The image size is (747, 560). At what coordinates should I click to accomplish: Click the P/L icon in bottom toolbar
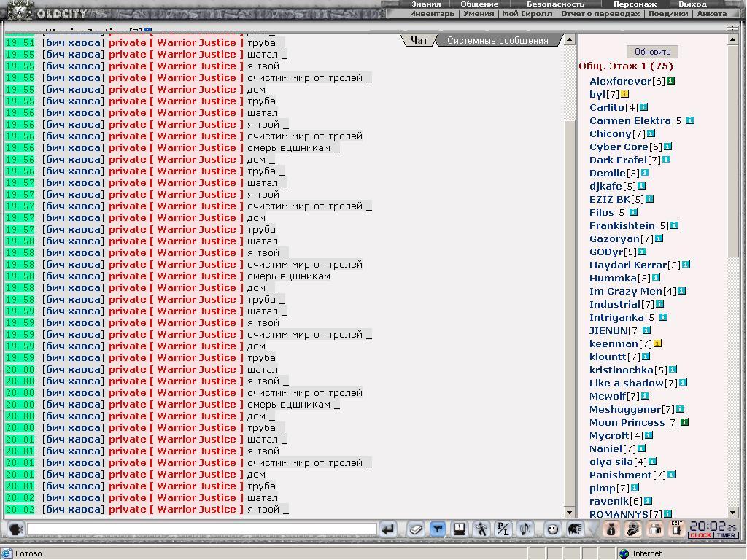(503, 529)
